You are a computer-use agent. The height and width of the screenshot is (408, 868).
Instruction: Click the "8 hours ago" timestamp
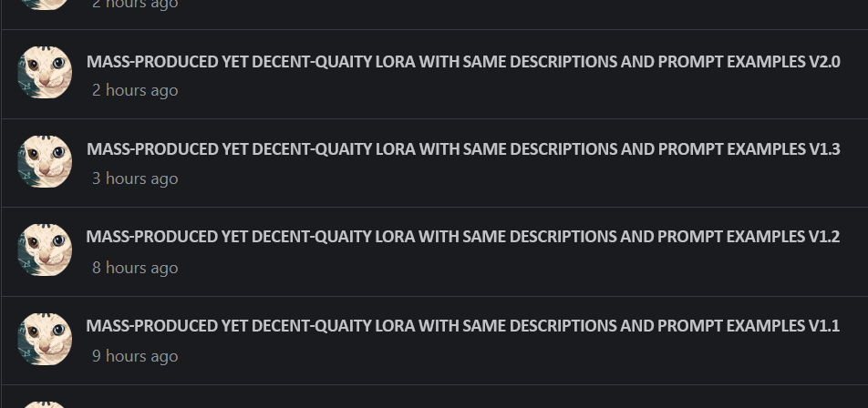coord(135,268)
